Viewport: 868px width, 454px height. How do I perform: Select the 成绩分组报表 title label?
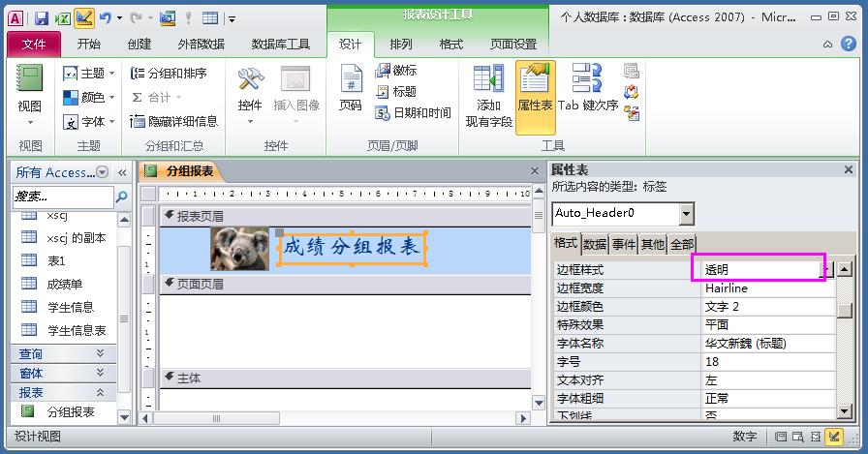pos(352,247)
